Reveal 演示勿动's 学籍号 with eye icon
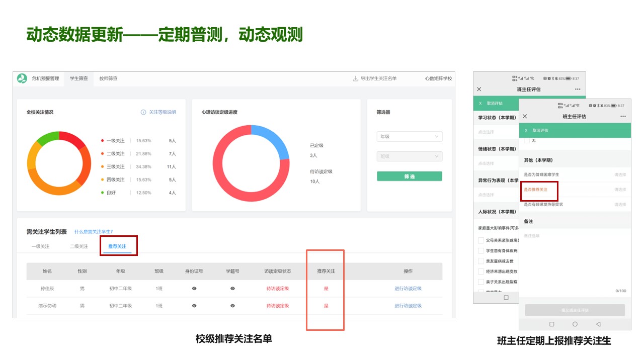Image resolution: width=644 pixels, height=362 pixels. click(x=232, y=306)
